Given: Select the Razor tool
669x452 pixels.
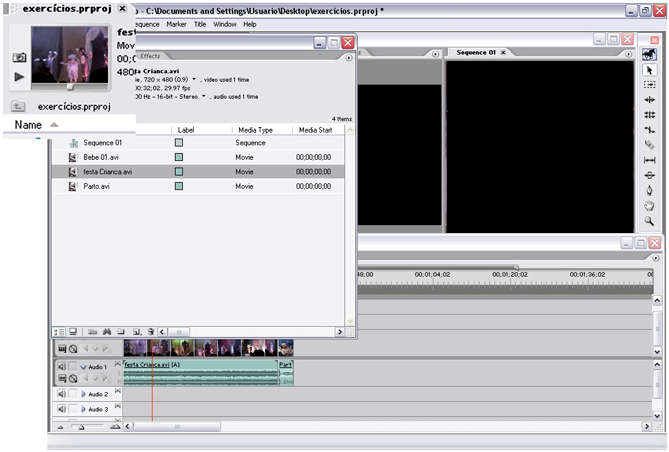Looking at the screenshot, I should (x=649, y=145).
